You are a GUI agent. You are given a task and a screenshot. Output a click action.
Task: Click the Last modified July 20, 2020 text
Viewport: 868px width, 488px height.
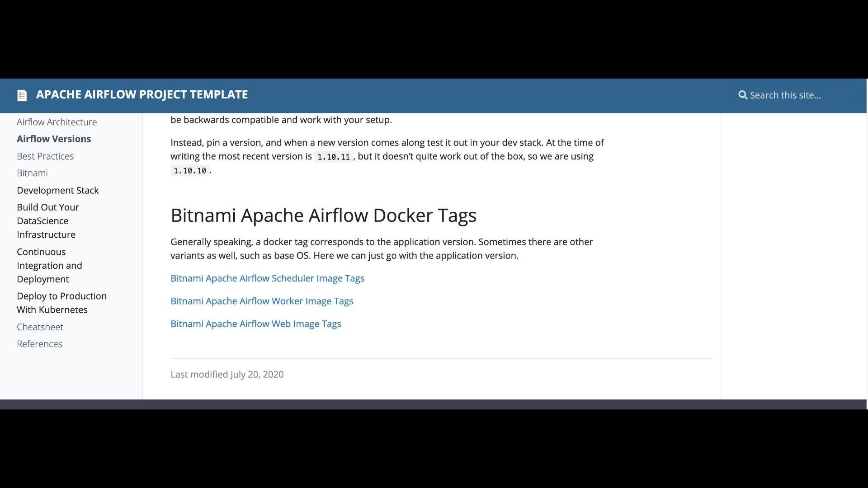227,375
